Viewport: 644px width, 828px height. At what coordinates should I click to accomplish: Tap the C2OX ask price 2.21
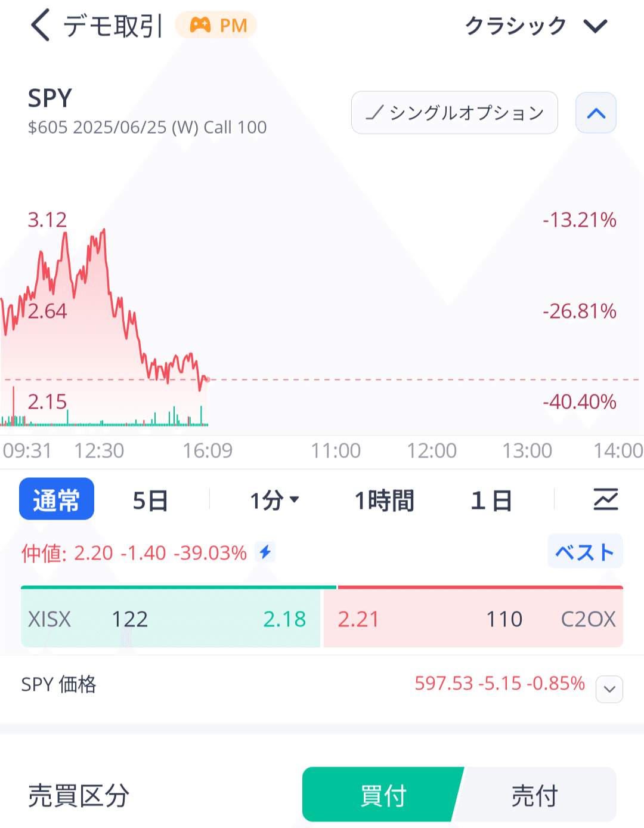358,619
